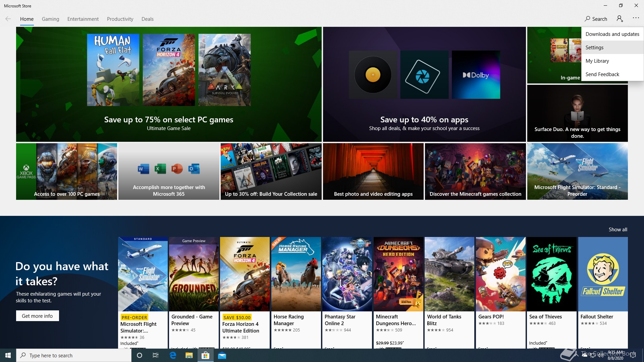
Task: Open World of Tanks Blitz card
Action: [x=449, y=293]
